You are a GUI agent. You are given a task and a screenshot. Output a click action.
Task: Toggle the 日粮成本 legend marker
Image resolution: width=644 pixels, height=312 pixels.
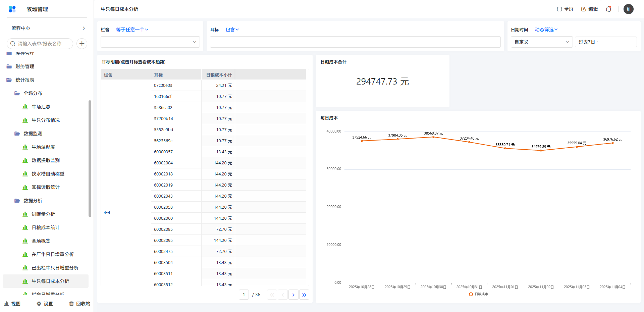(x=471, y=294)
